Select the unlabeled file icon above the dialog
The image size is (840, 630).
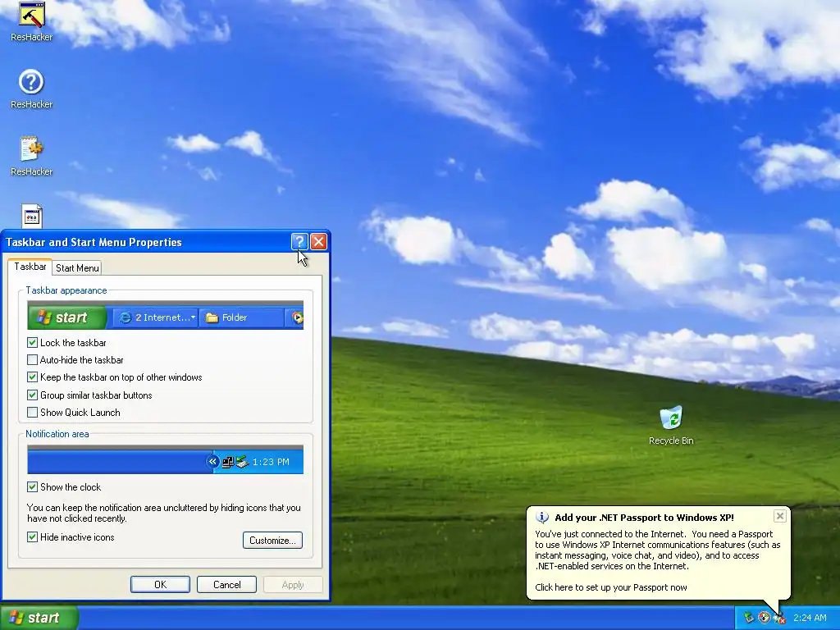[x=32, y=216]
